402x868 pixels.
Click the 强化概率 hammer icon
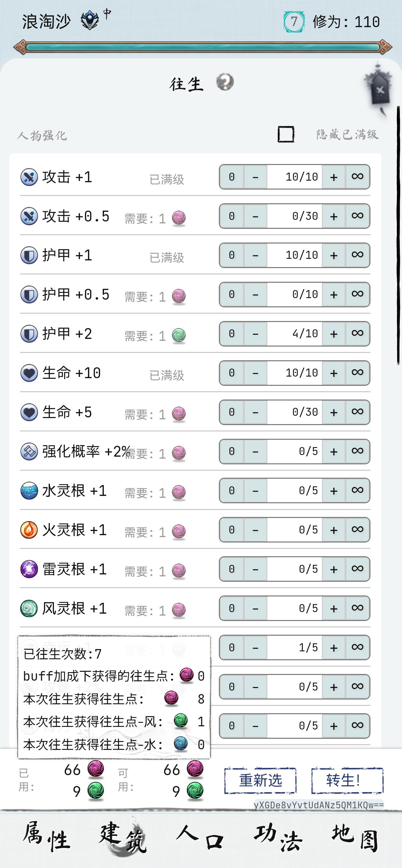point(29,452)
